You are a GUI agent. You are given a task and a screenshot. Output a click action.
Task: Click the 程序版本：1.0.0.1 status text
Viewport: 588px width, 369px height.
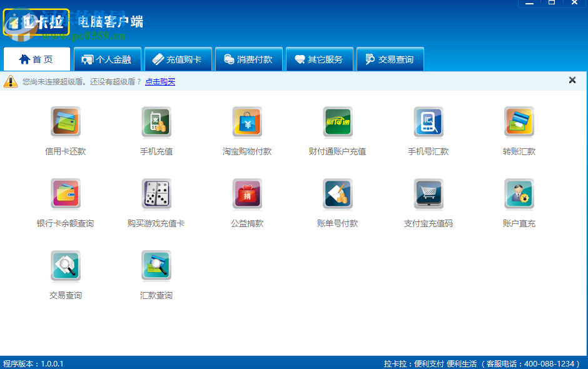[x=33, y=364]
